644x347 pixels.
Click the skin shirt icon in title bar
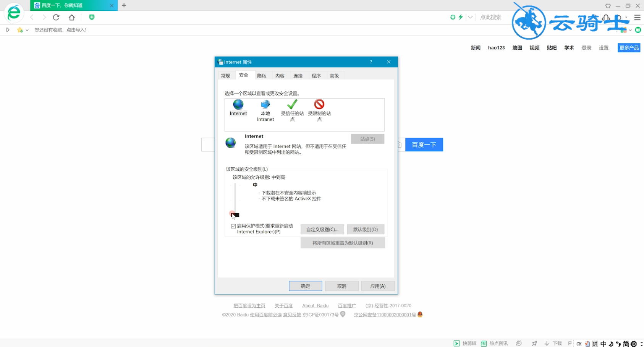pyautogui.click(x=608, y=6)
